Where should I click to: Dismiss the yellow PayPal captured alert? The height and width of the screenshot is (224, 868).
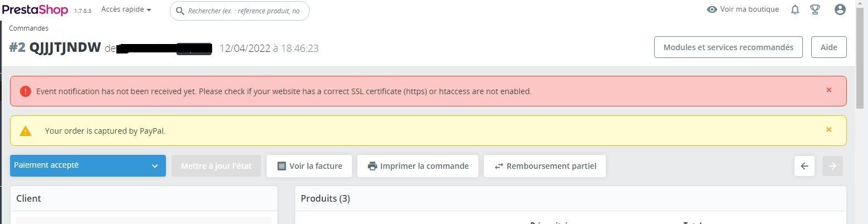point(828,130)
